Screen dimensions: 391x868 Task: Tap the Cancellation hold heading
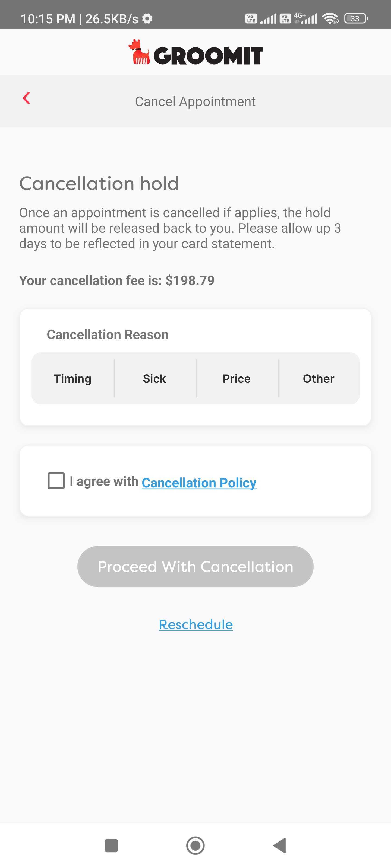[99, 183]
